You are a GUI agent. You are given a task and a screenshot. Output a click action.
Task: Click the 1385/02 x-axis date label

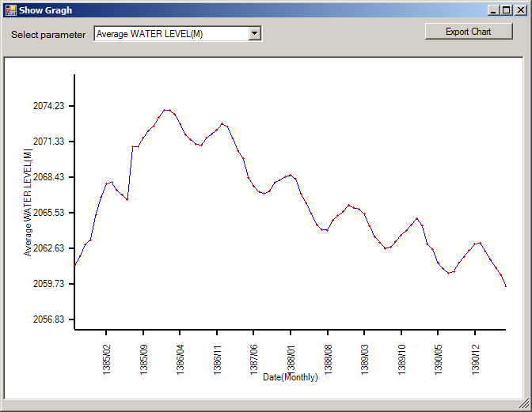click(106, 360)
